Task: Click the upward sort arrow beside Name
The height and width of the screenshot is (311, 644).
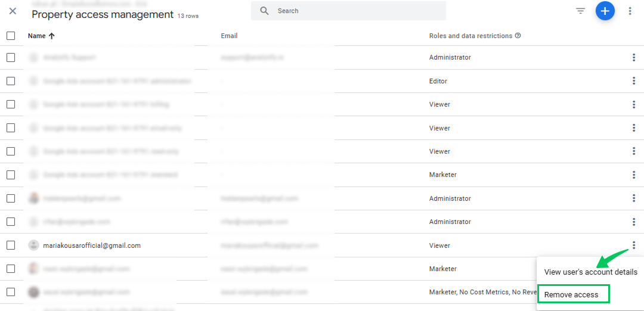Action: [x=51, y=36]
